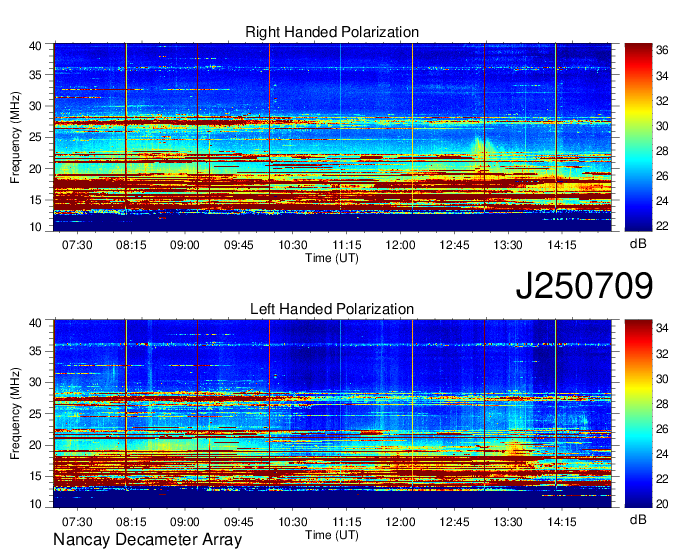Viewport: 680px width, 552px height.
Task: Click the 09:45 time tick on top plot
Action: click(x=239, y=245)
